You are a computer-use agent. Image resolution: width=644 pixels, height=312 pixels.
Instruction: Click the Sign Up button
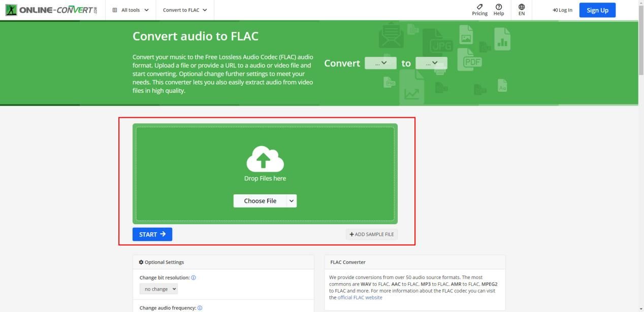(x=597, y=10)
